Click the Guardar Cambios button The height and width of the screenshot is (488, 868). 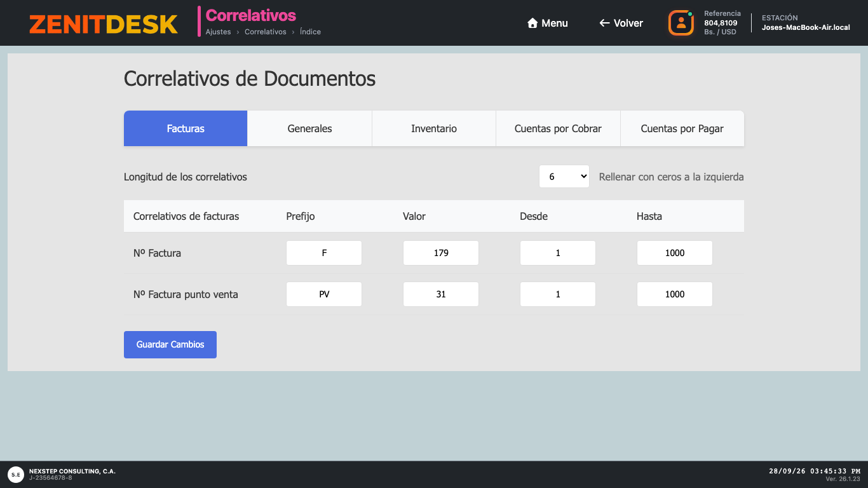[170, 344]
